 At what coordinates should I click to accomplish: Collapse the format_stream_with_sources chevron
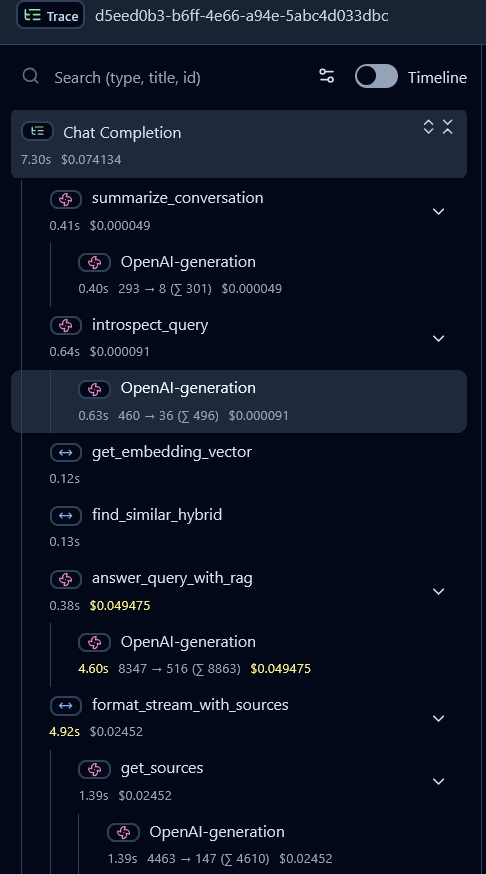coord(439,718)
